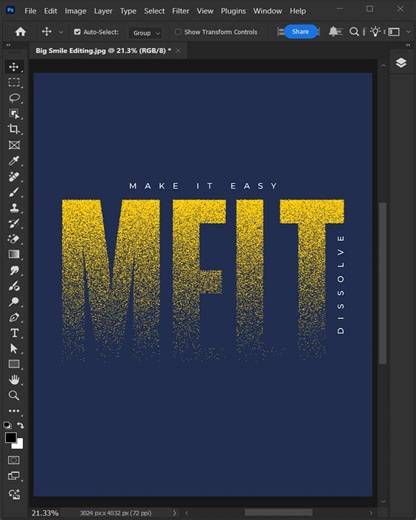Open the Group auto-select dropdown
This screenshot has height=520, width=416.
[146, 33]
